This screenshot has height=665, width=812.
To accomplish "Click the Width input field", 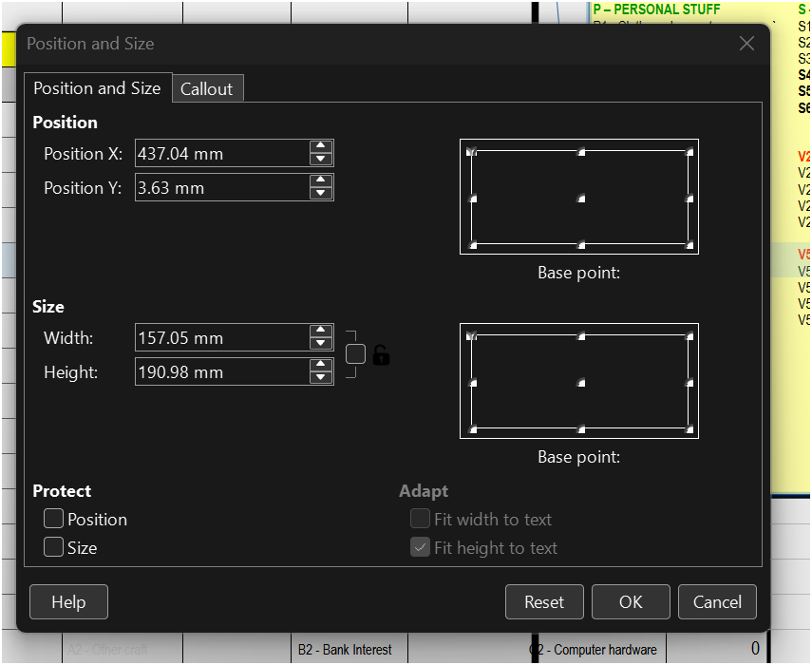I will 222,337.
